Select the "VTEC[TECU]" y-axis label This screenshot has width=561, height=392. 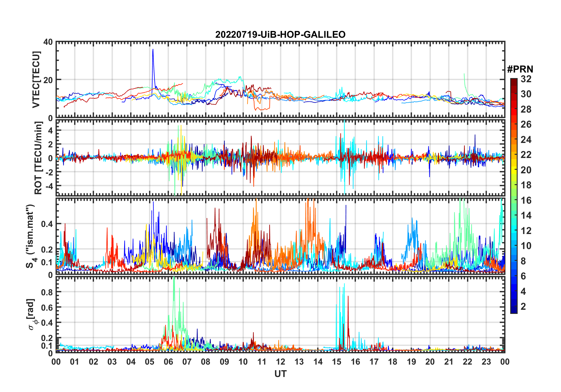pos(36,80)
